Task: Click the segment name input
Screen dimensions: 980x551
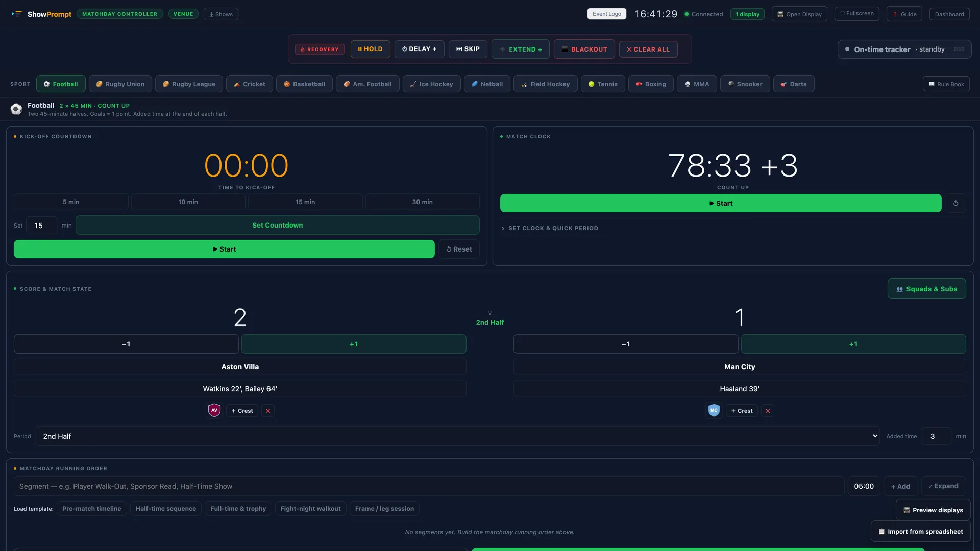Action: pos(429,486)
